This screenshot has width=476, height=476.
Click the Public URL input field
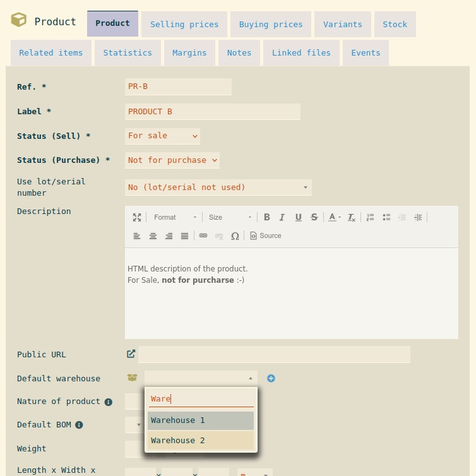click(274, 354)
